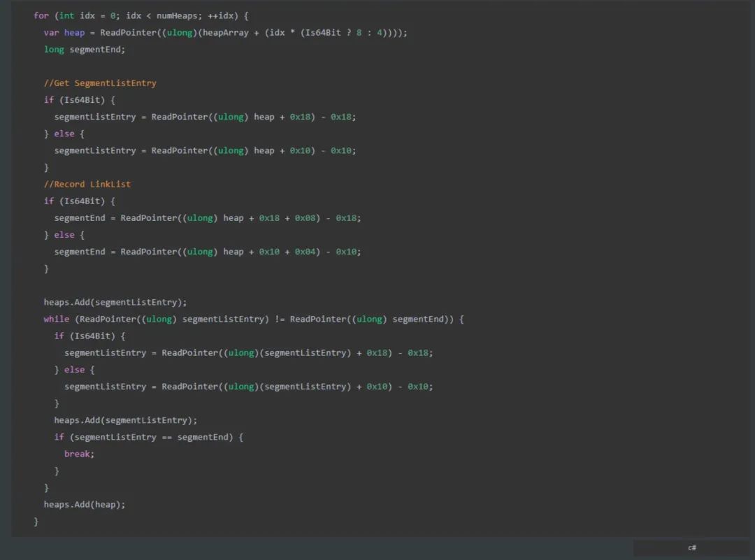Image resolution: width=755 pixels, height=560 pixels.
Task: Click the '//Get SegmentListEntry' comment
Action: (100, 83)
